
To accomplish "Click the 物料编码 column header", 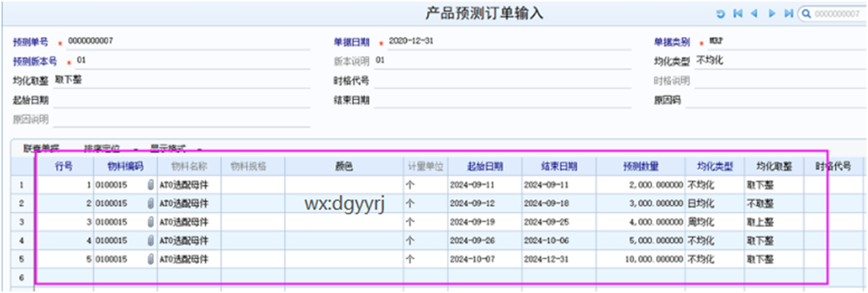I will coord(125,166).
